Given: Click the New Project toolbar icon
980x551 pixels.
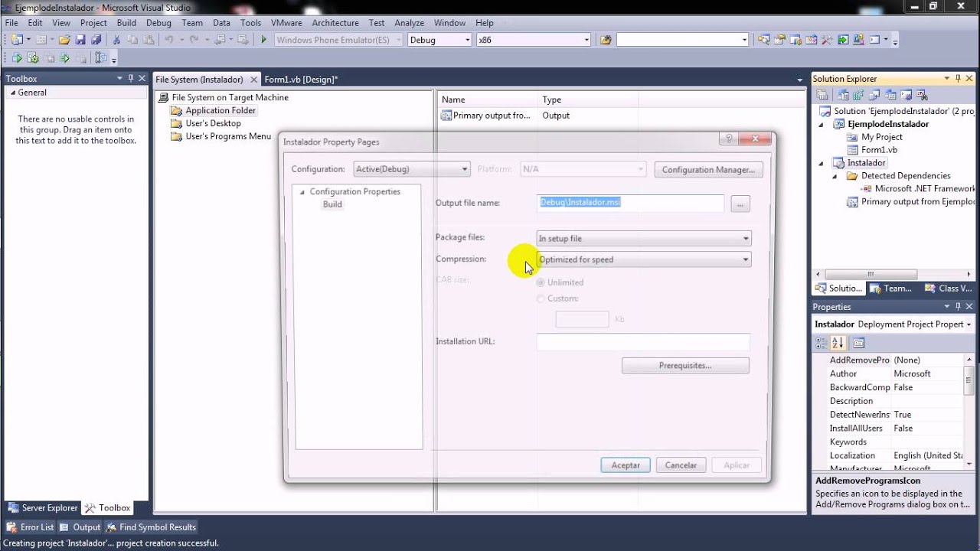Looking at the screenshot, I should tap(17, 40).
